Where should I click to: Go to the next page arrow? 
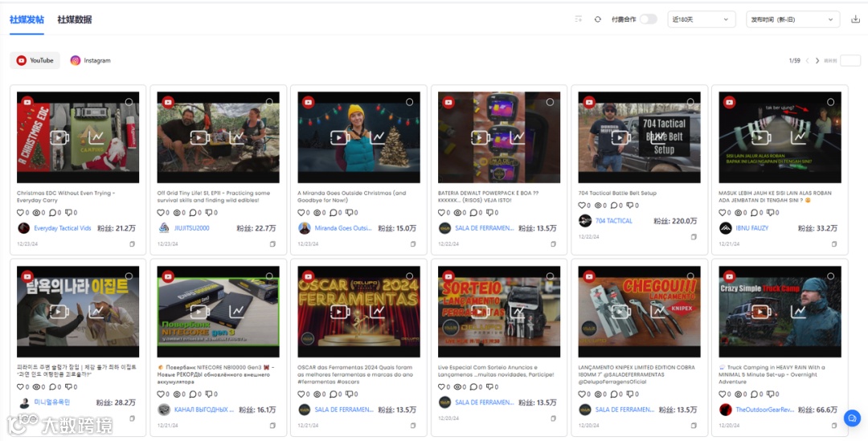coord(817,60)
